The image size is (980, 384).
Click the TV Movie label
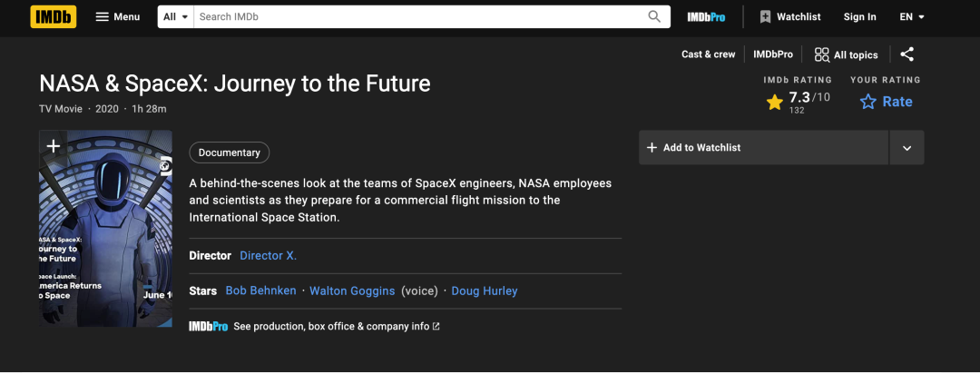(61, 109)
